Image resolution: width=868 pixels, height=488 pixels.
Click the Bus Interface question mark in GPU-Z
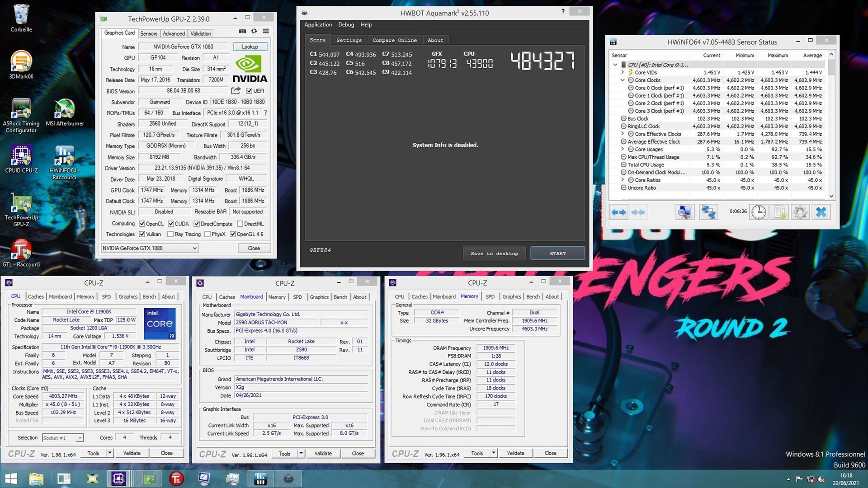click(266, 113)
